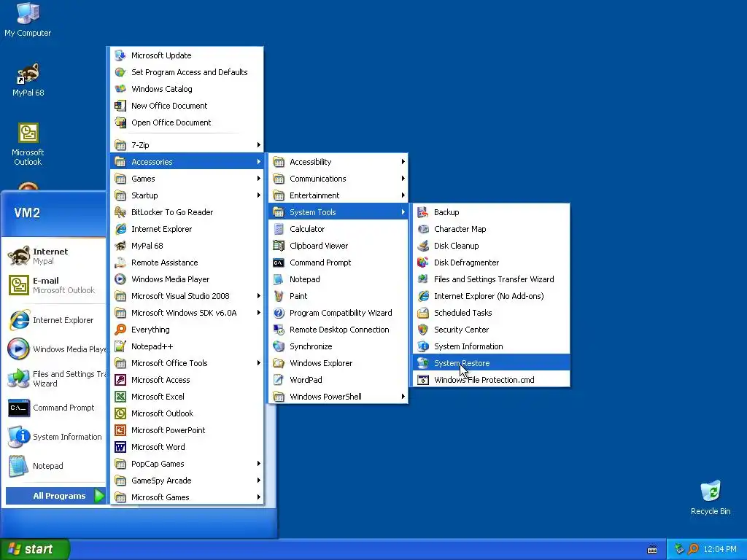Expand the Communications submenu arrow

[x=403, y=179]
